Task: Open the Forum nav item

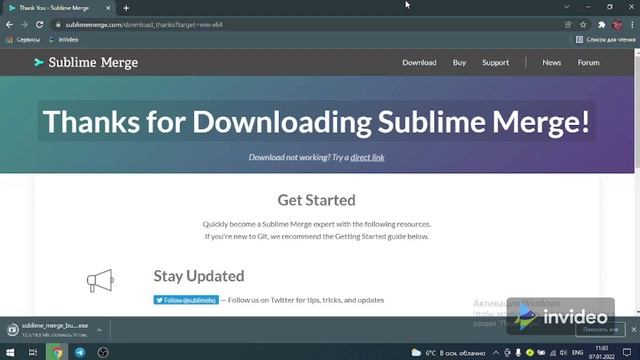Action: (588, 62)
